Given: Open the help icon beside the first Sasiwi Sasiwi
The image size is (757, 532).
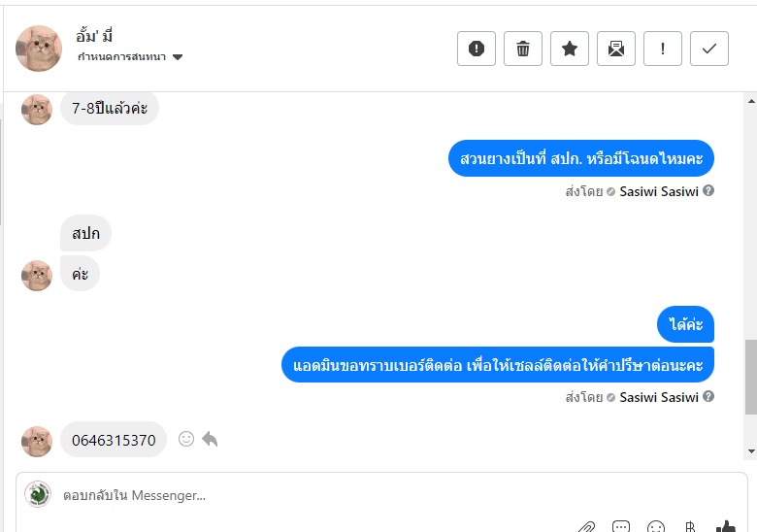Looking at the screenshot, I should coord(708,190).
